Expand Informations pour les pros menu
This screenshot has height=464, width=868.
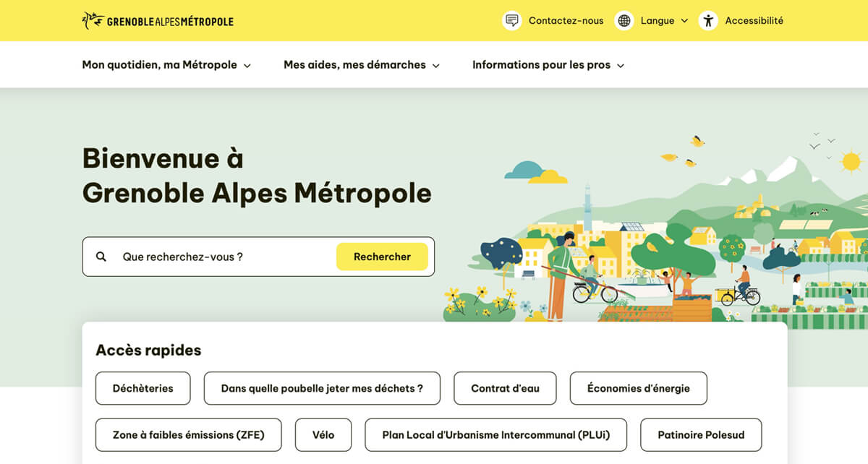pos(548,65)
